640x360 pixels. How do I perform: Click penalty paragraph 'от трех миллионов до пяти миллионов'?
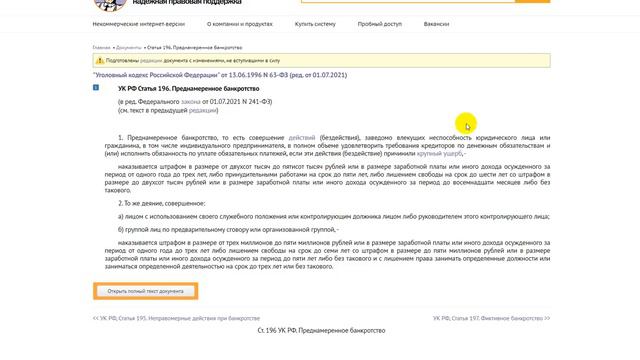coord(327,255)
